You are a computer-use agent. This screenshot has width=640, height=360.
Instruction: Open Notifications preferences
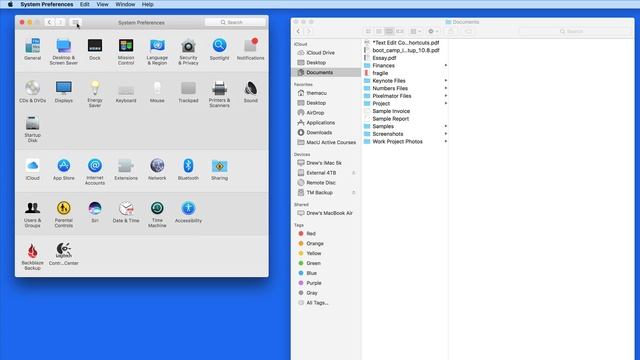[250, 49]
